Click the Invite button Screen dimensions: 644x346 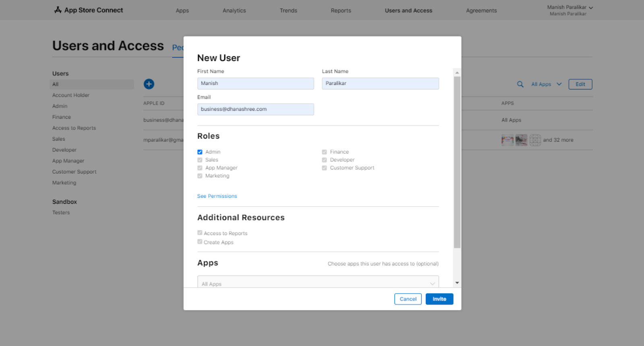440,299
